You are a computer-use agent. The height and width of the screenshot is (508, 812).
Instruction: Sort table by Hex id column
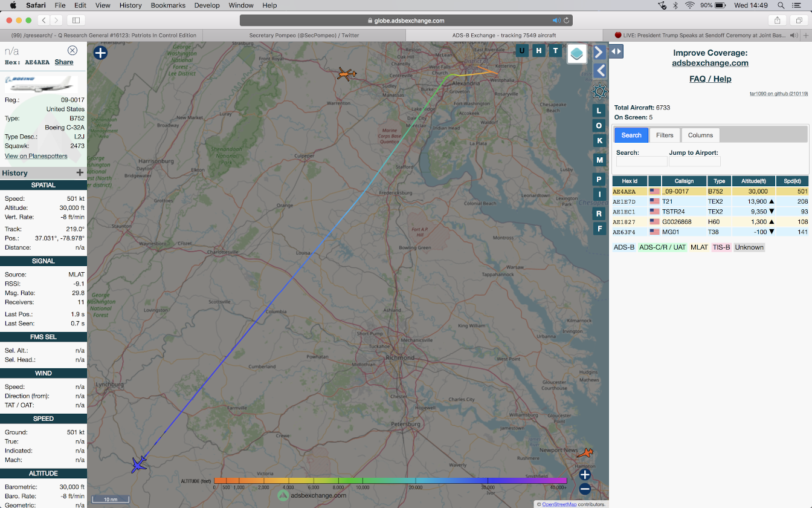click(630, 181)
